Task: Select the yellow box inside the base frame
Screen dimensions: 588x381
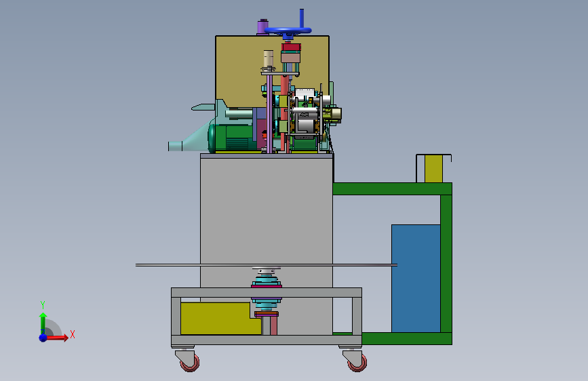Action: [x=218, y=319]
